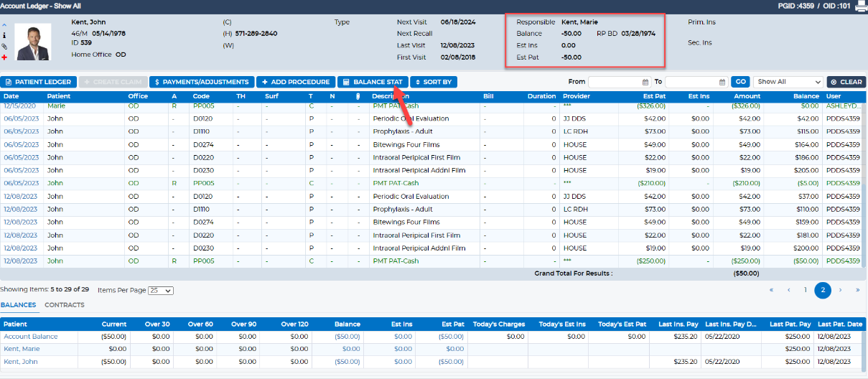Open the Show All filter dropdown
This screenshot has width=868, height=379.
click(x=788, y=82)
